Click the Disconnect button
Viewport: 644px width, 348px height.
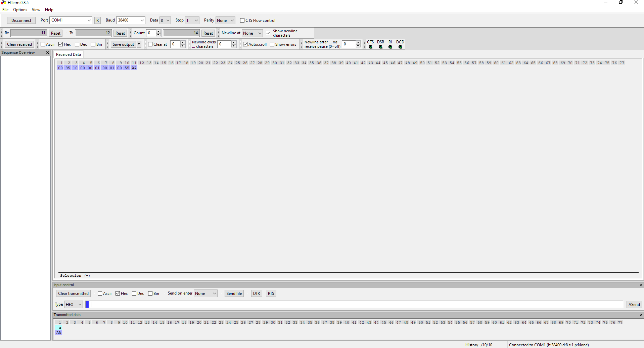(x=21, y=21)
